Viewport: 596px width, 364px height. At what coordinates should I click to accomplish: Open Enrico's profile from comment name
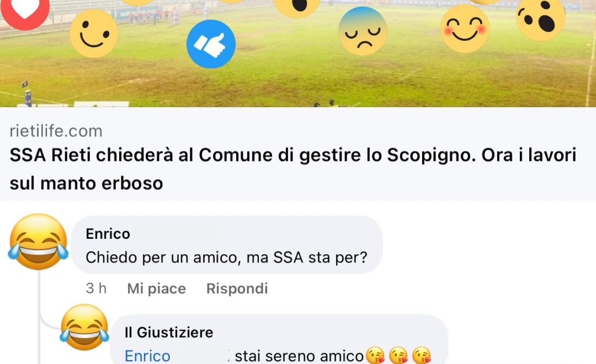click(108, 234)
